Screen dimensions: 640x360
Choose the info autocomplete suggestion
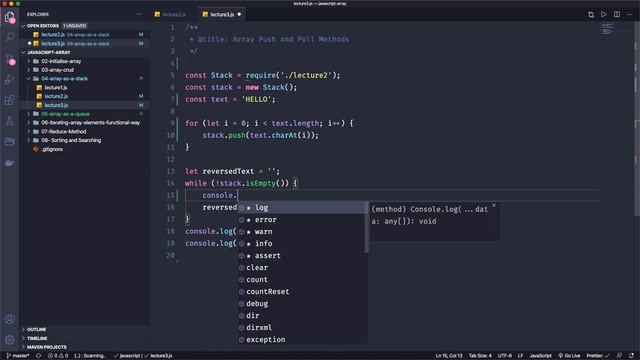click(x=302, y=244)
